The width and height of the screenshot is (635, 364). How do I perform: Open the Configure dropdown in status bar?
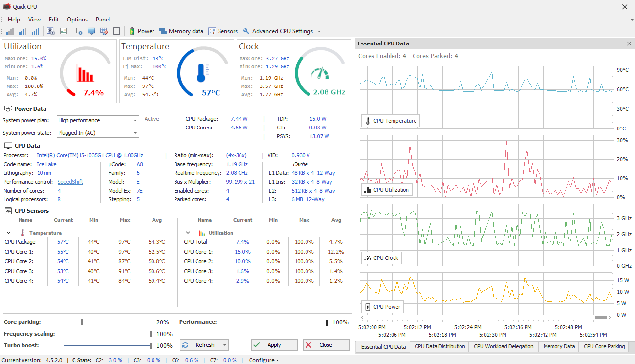click(264, 360)
